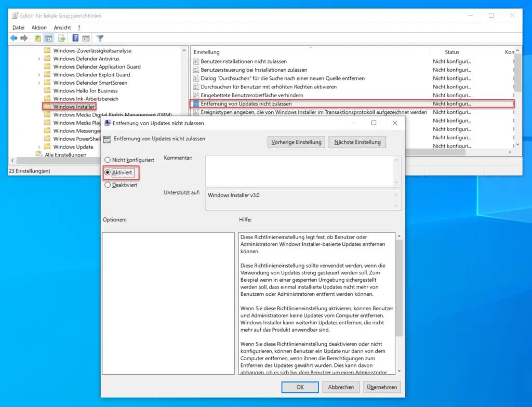Select the Windows Hello for Business folder
The width and height of the screenshot is (532, 407).
point(85,90)
